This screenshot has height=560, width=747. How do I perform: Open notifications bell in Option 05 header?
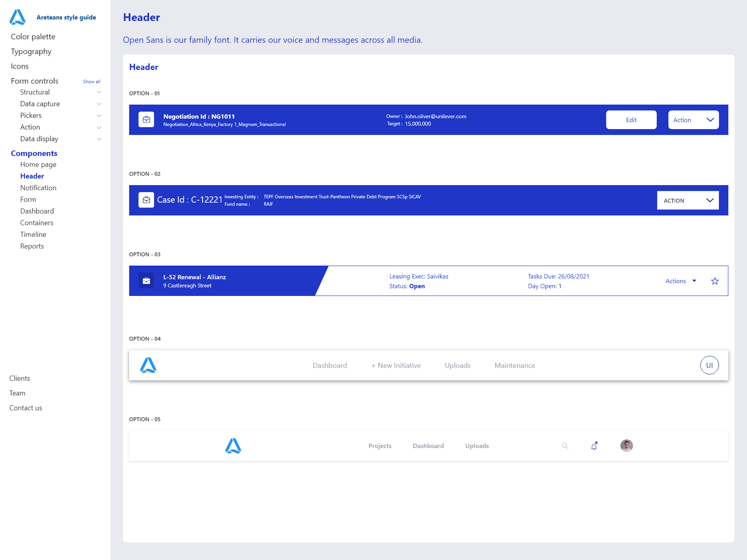pos(594,446)
